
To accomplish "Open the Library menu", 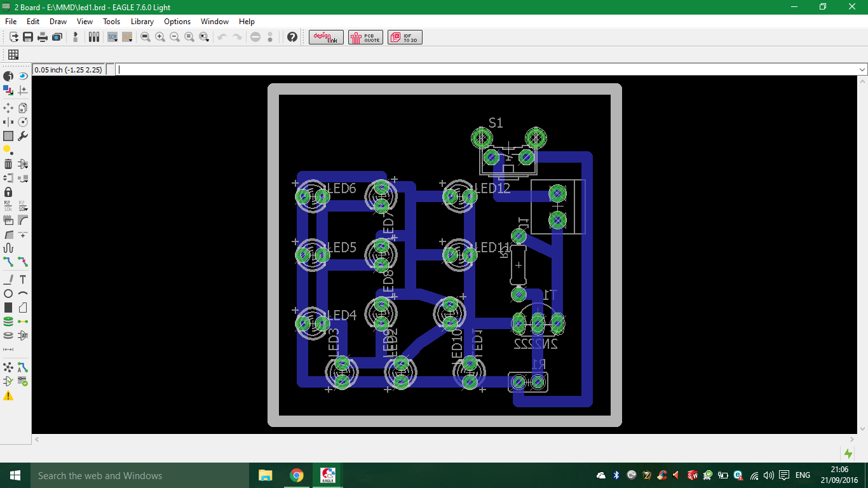I will click(142, 21).
